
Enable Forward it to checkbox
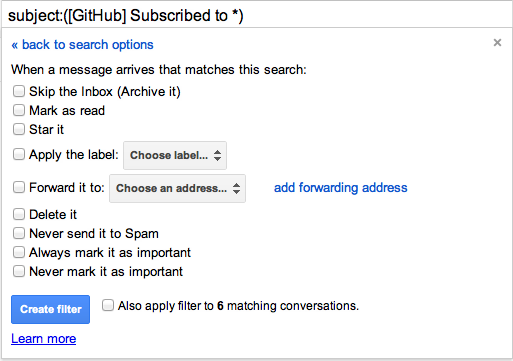click(x=19, y=187)
